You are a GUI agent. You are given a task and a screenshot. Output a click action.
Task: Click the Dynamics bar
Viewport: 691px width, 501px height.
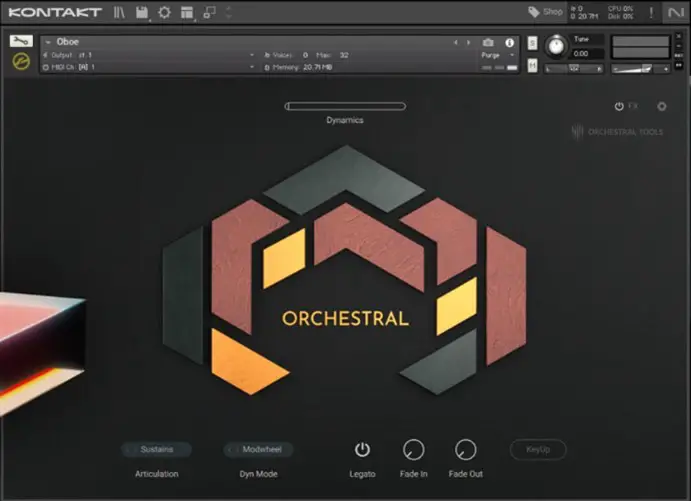345,106
